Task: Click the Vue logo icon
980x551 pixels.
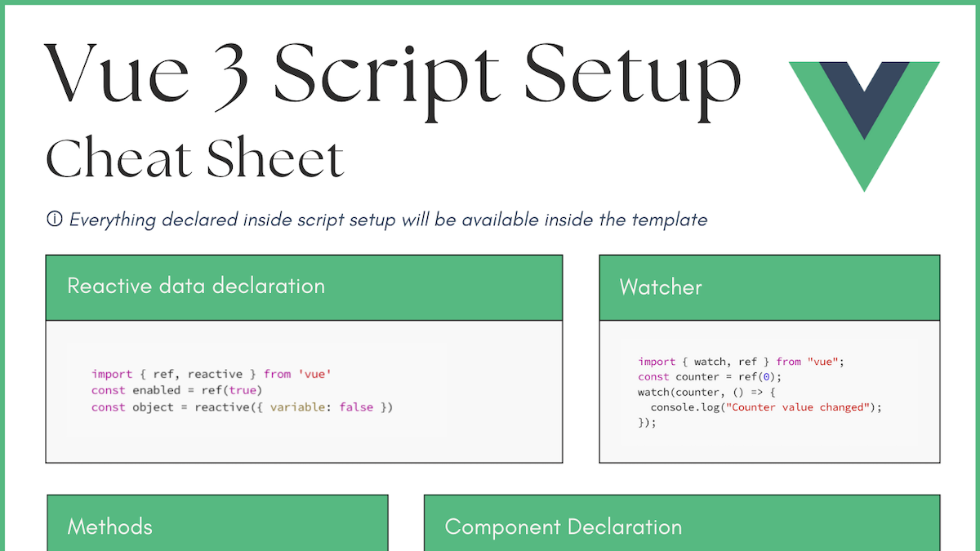Action: (863, 122)
